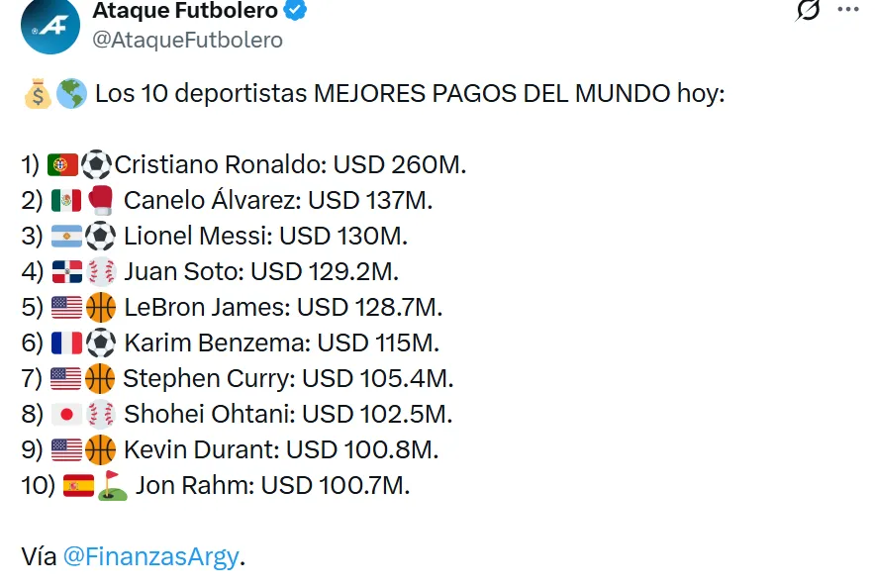Click the Portugal flag beside Cristiano Ronaldo
The height and width of the screenshot is (588, 875).
pyautogui.click(x=62, y=164)
